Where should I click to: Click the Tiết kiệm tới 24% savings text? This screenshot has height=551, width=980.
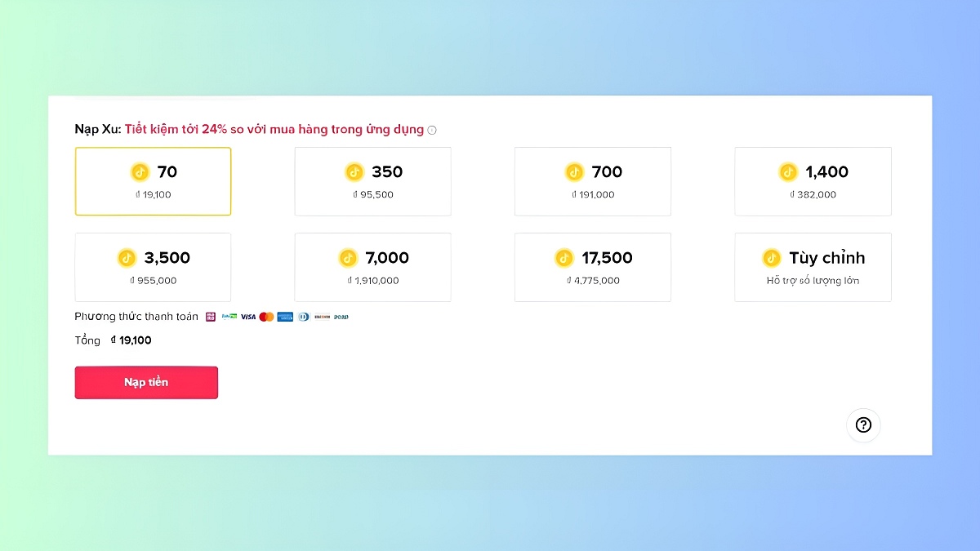pyautogui.click(x=274, y=129)
